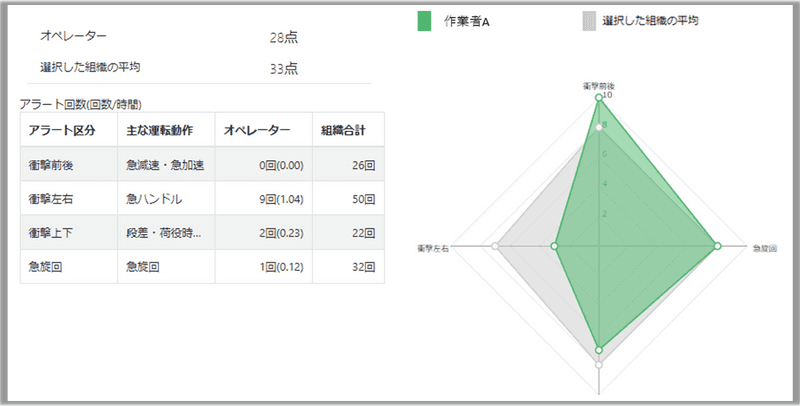Screen dimensions: 800x406
Task: Click the オペレーター column header in table
Action: pos(257,130)
